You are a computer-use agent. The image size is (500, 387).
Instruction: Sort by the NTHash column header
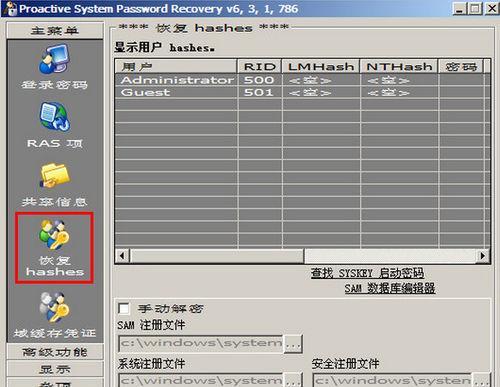(399, 66)
